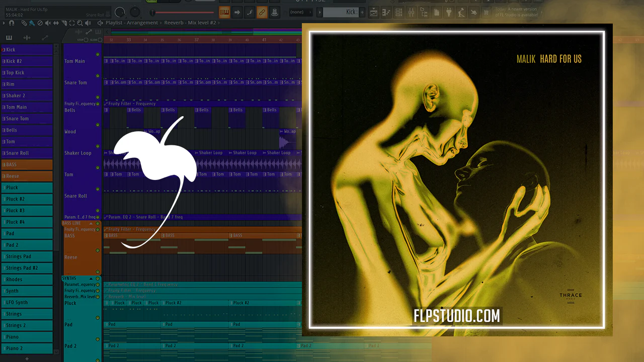This screenshot has height=362, width=644.
Task: Switch to the automation picker tab
Action: 45,38
